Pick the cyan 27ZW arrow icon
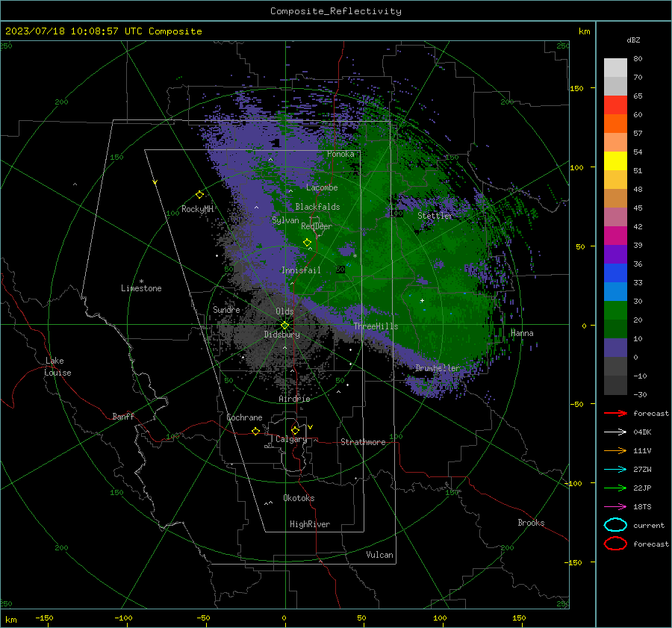 (615, 470)
